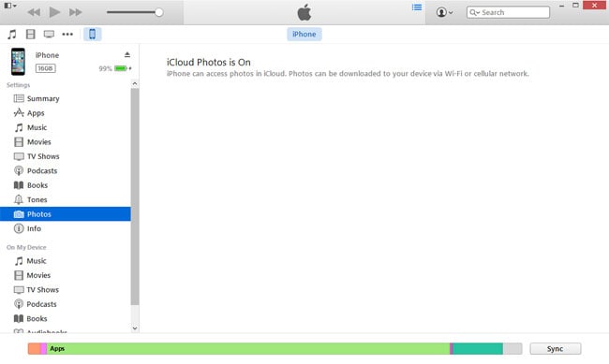This screenshot has height=364, width=609.
Task: Start playback with the Play button
Action: tap(54, 12)
